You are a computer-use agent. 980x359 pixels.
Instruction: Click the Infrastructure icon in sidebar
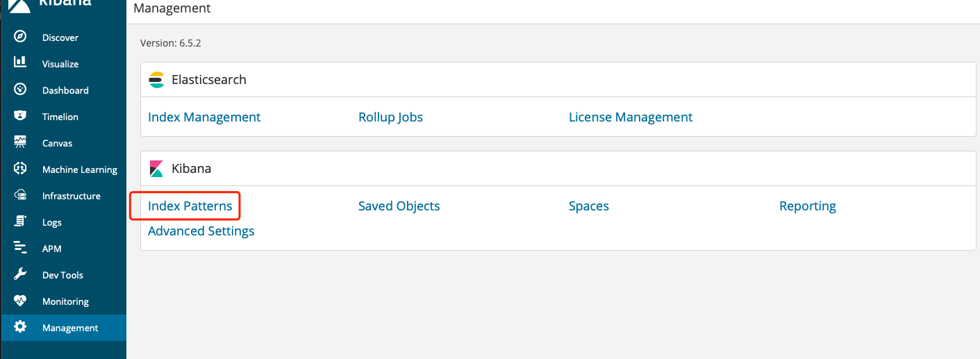20,195
